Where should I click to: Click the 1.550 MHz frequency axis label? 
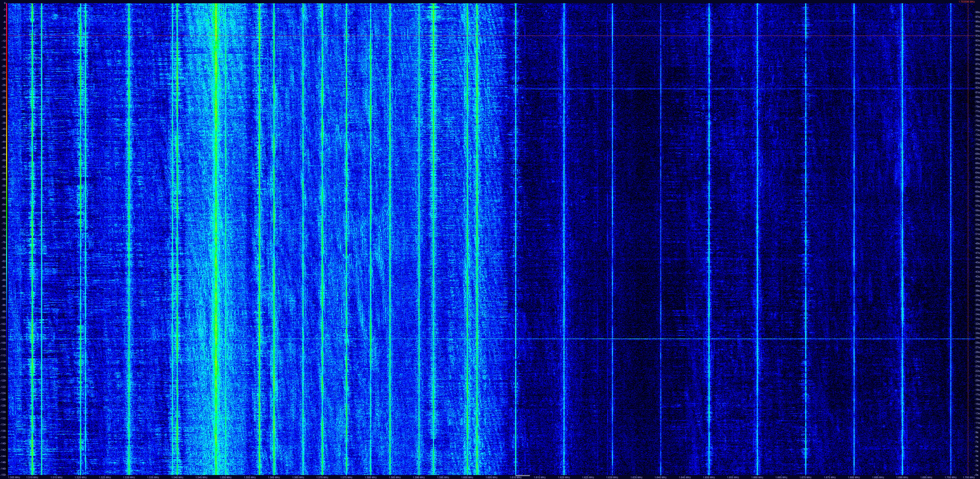226,477
